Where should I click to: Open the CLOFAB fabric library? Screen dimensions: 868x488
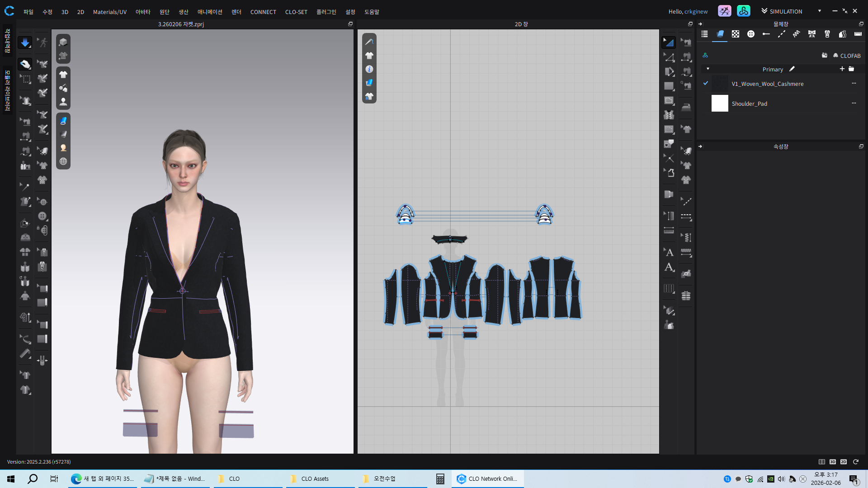846,56
